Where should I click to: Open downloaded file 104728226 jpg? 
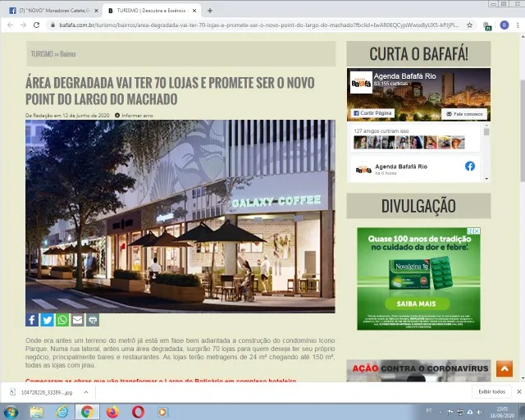tap(47, 392)
